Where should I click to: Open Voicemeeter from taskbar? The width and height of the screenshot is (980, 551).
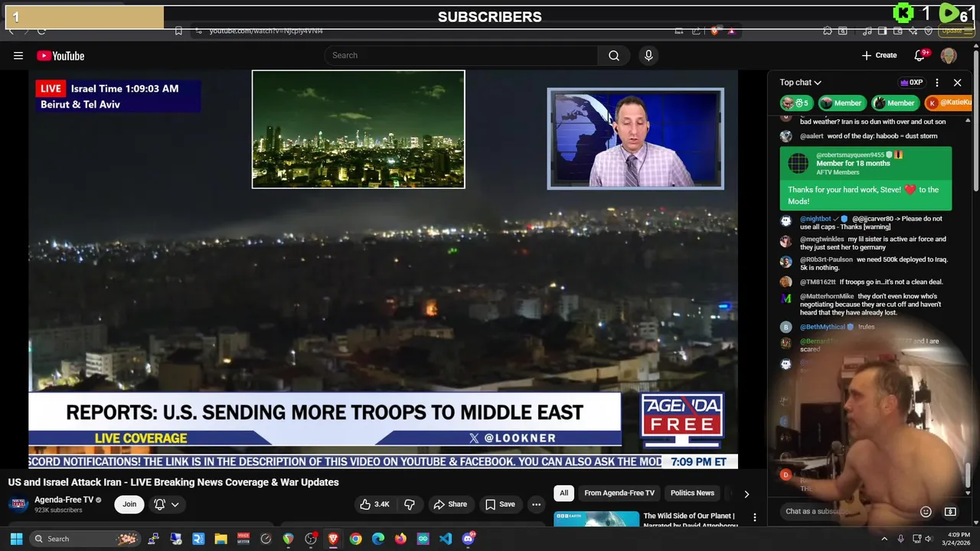tap(243, 539)
